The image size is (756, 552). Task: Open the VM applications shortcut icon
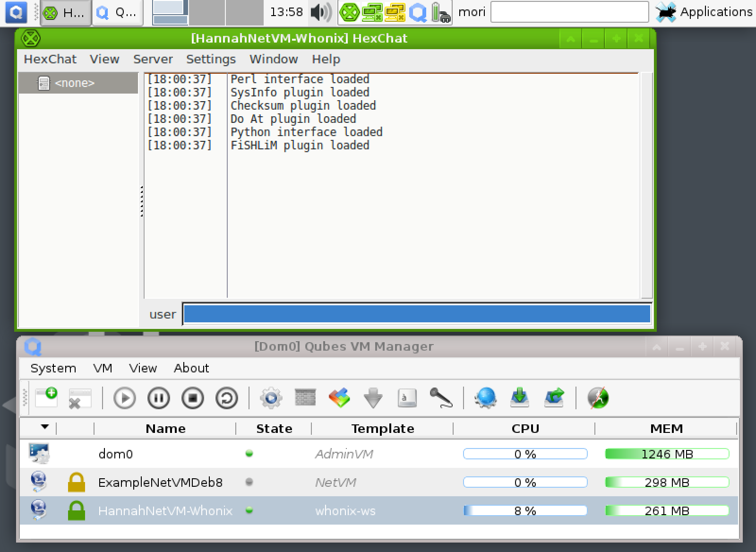(339, 398)
